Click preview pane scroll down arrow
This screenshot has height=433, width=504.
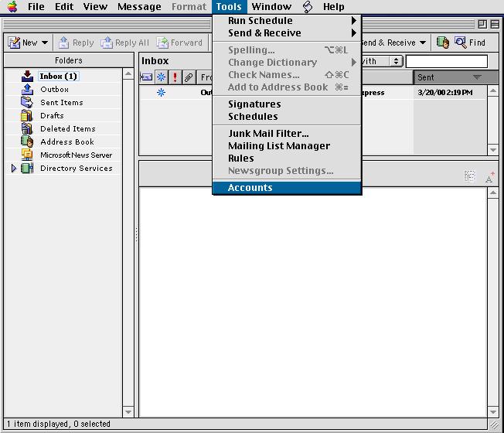point(492,411)
